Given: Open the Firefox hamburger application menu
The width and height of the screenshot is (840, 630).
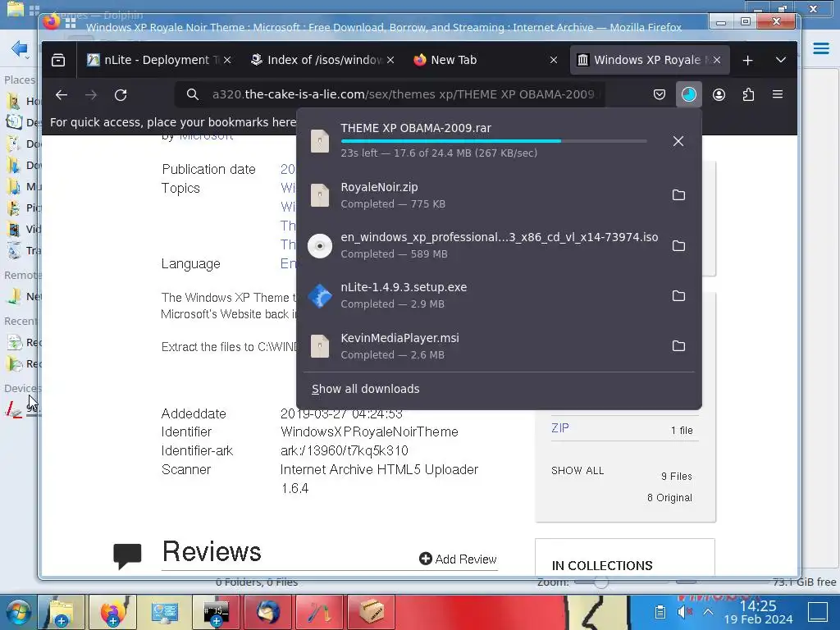Looking at the screenshot, I should 778,95.
